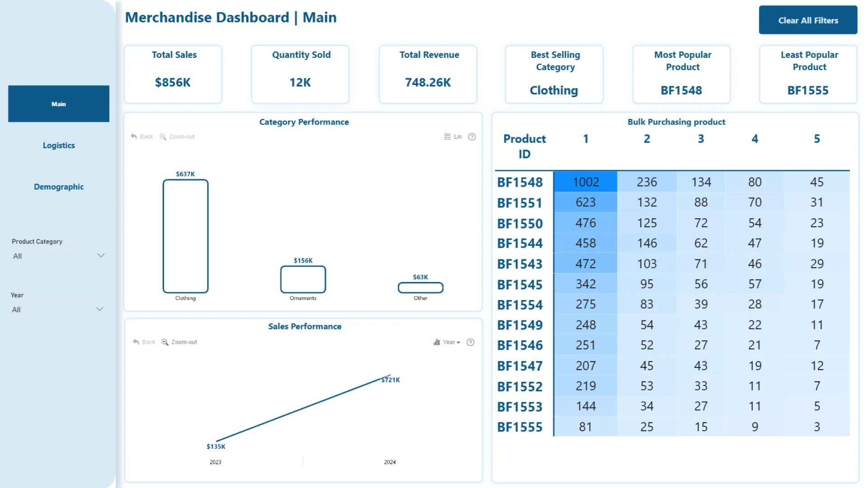Click Zoom-out magnifier in Sales Performance
868x488 pixels.
click(165, 342)
